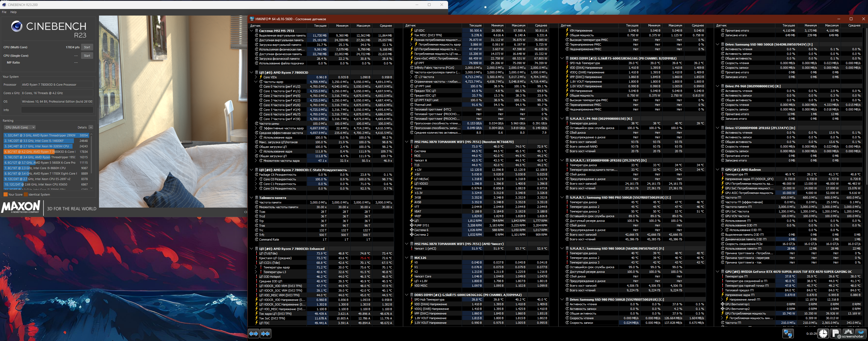868x341 pixels.
Task: Open the Details dropdown arrow in Ranking
Action: [91, 127]
